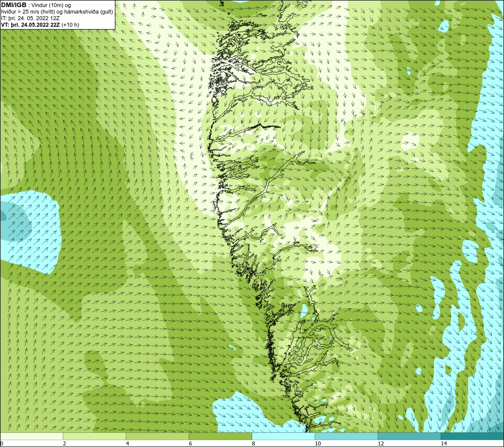Image resolution: width=504 pixels, height=447 pixels.
Task: Click the 10–12 m/s cyan color bar segment
Action: [347, 436]
